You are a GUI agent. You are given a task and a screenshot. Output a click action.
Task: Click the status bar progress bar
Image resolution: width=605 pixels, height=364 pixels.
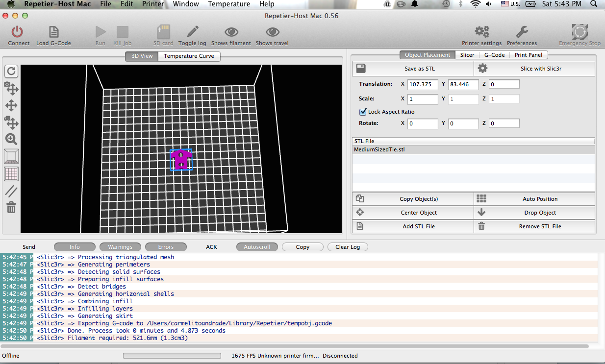tap(172, 356)
